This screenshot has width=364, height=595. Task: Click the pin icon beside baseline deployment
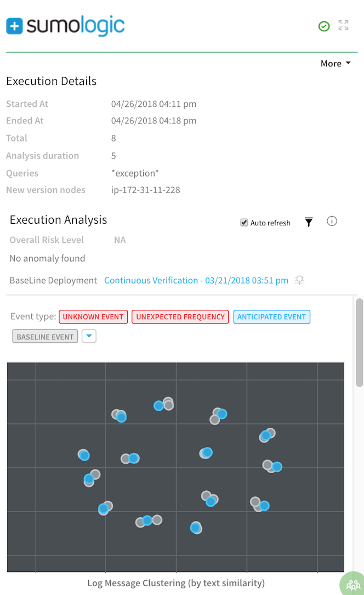[299, 280]
